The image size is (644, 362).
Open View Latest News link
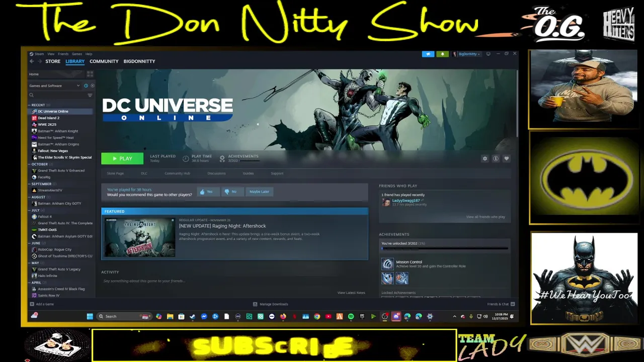351,293
